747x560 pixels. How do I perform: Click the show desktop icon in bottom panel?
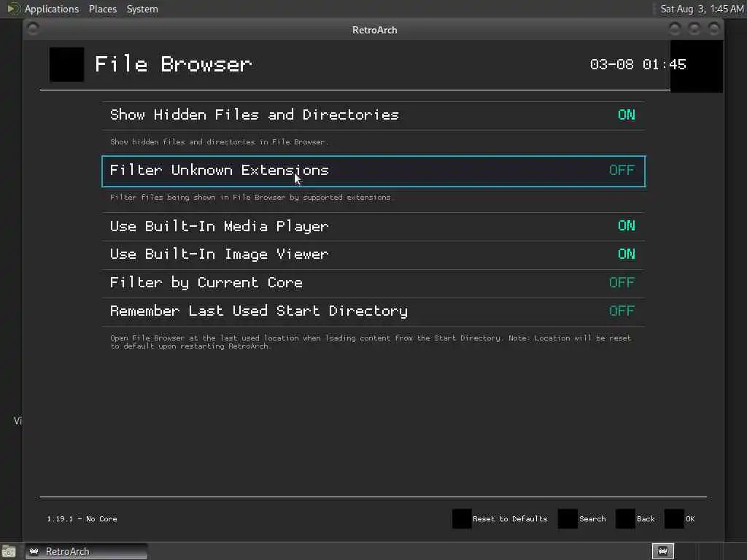(x=9, y=552)
